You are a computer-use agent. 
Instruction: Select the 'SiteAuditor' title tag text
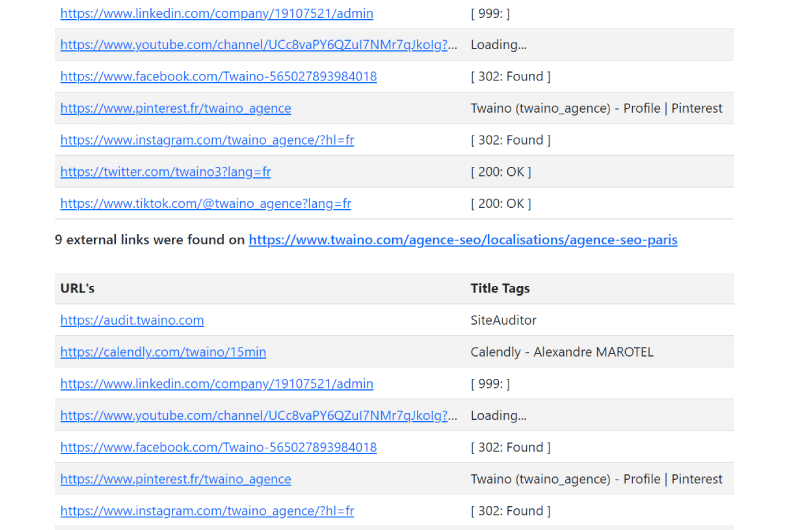point(504,320)
